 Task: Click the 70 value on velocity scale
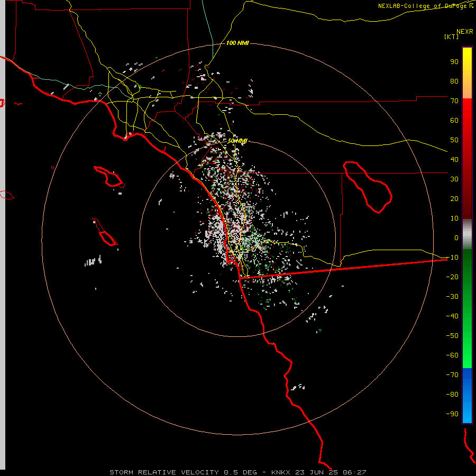point(454,101)
